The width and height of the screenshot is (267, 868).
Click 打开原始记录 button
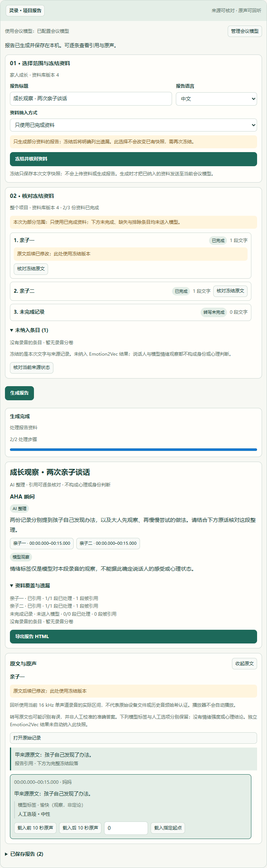(133, 738)
